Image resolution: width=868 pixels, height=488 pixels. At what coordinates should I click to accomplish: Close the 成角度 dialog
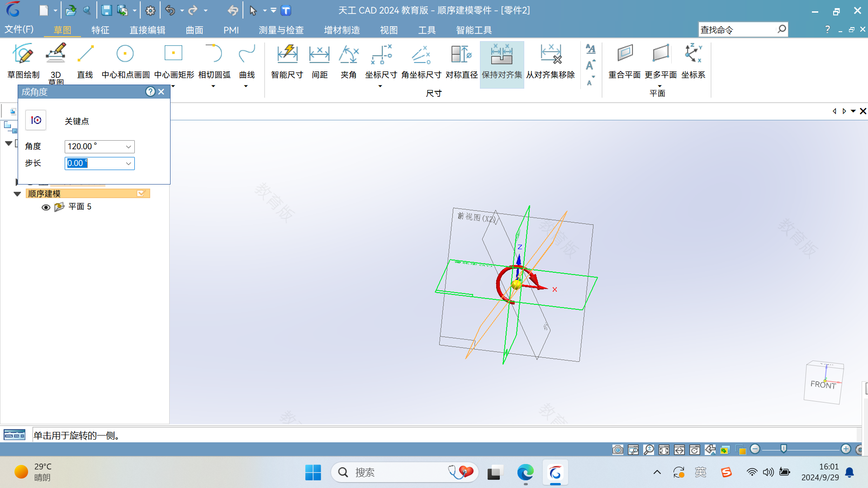coord(161,92)
